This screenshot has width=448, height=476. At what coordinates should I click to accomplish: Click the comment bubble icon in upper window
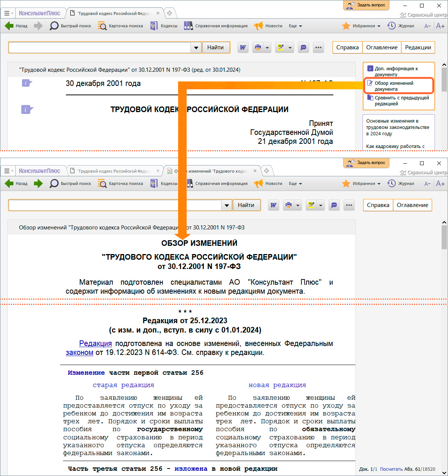point(304,47)
